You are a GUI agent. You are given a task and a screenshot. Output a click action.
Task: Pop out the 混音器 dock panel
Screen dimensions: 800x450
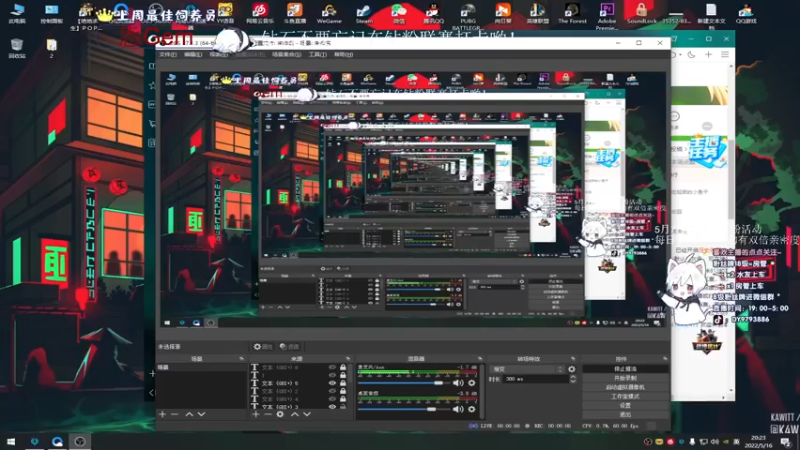tap(480, 359)
